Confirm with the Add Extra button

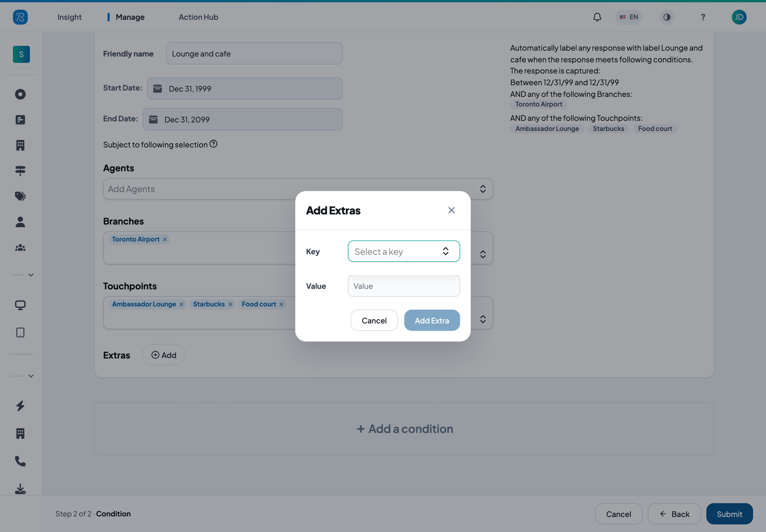pos(432,320)
